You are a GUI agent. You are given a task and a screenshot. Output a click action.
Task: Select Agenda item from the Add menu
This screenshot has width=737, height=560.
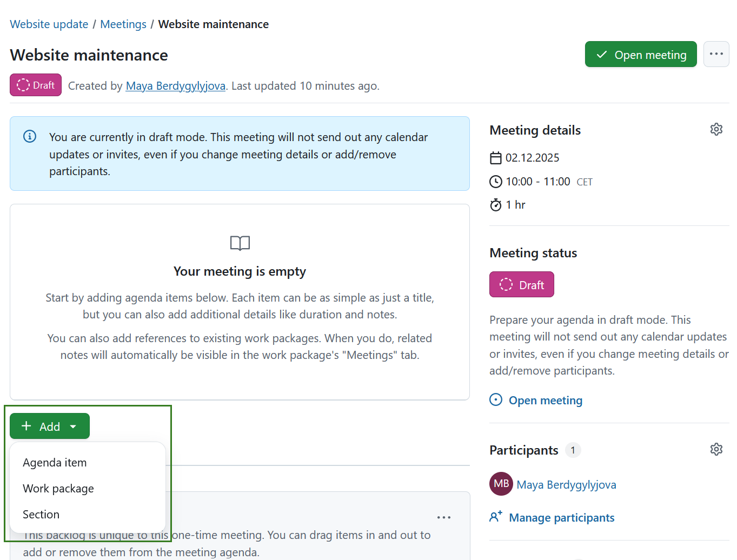click(55, 462)
